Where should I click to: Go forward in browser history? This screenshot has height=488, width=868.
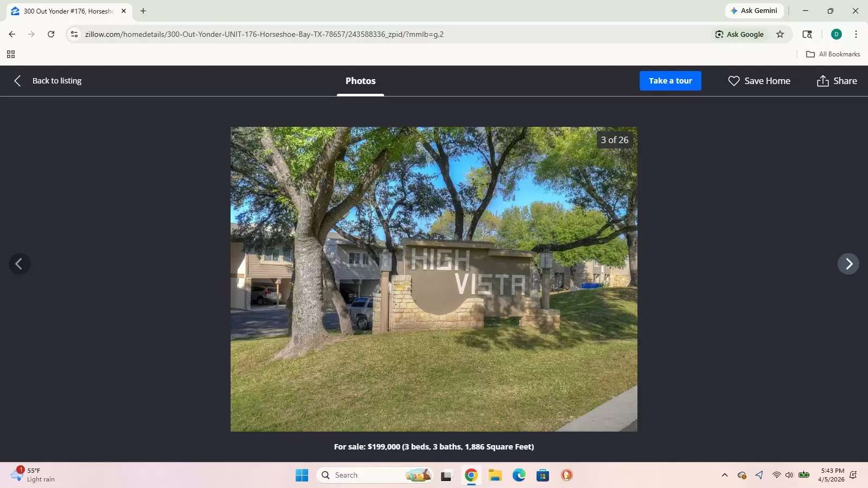[31, 34]
